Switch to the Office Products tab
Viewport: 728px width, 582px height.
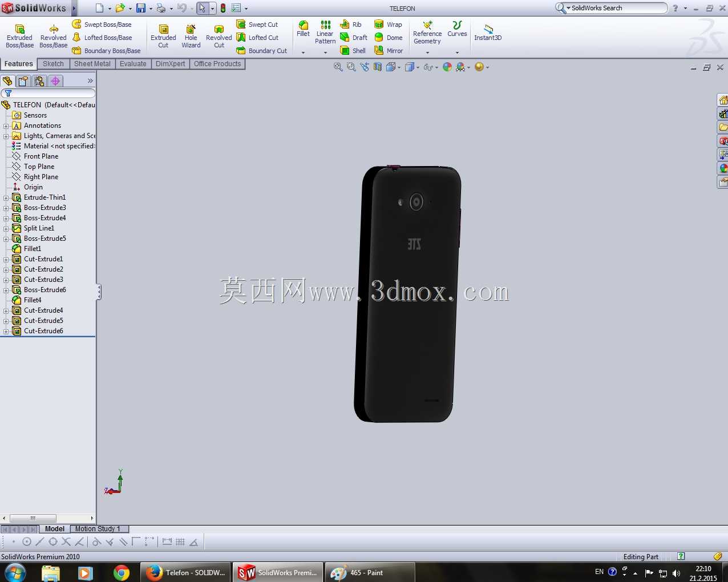pyautogui.click(x=217, y=64)
